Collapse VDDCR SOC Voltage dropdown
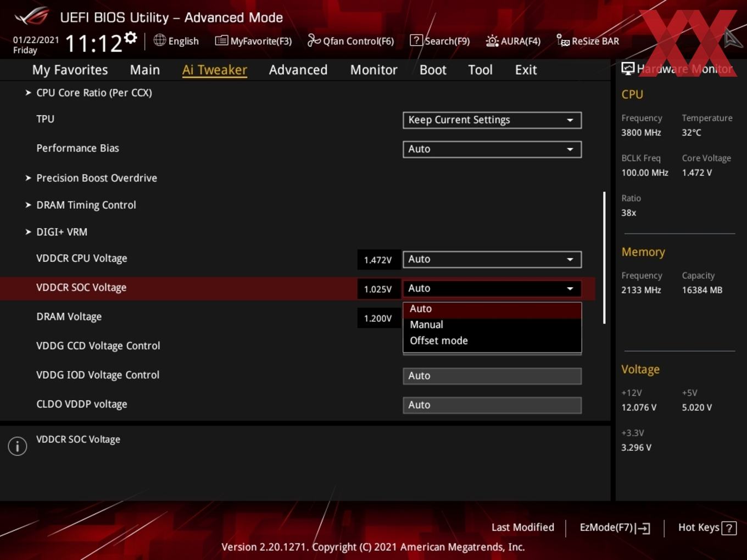This screenshot has width=747, height=560. coord(492,288)
